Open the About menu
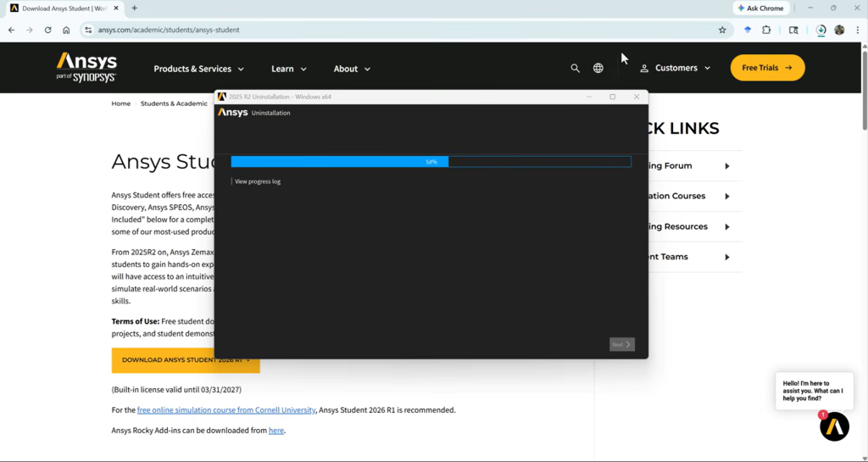Screen dimensions: 868x462 [x=352, y=69]
